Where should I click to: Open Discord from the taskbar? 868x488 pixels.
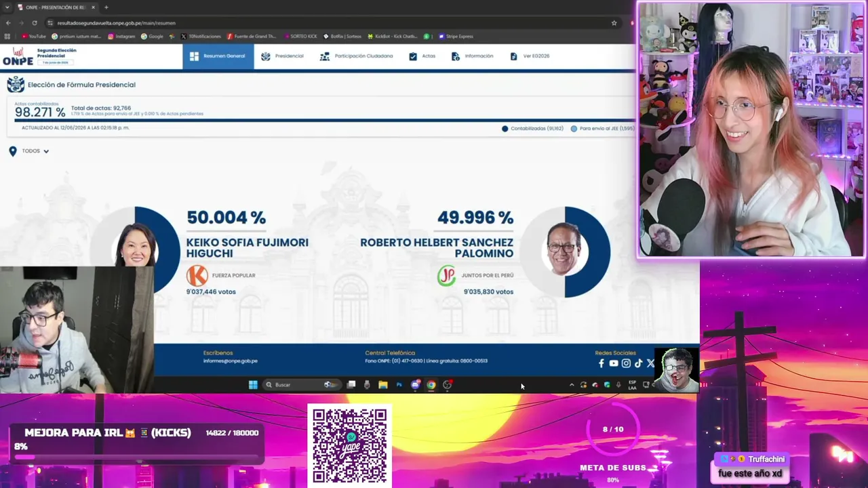coord(415,385)
